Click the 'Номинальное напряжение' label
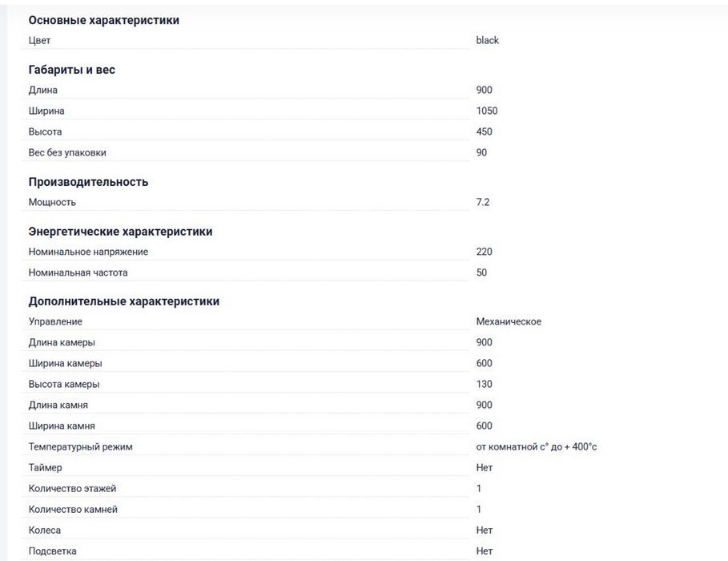 (x=88, y=252)
